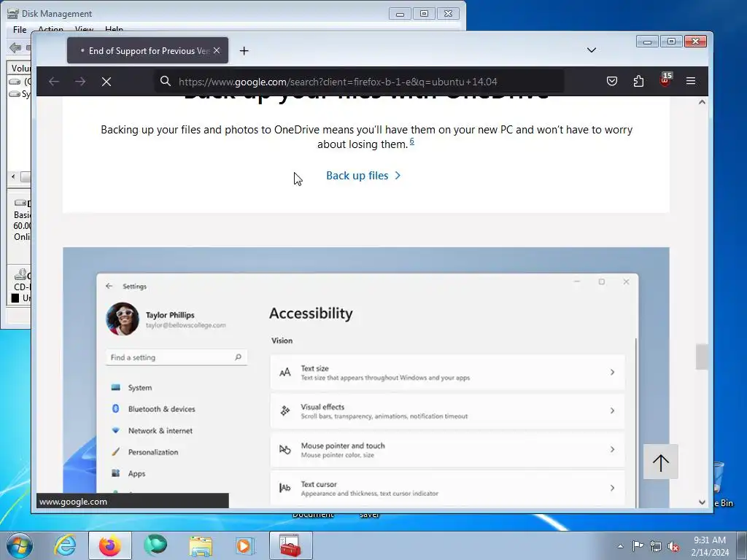Click the muted volume speaker tray icon
This screenshot has height=560, width=747.
[673, 547]
